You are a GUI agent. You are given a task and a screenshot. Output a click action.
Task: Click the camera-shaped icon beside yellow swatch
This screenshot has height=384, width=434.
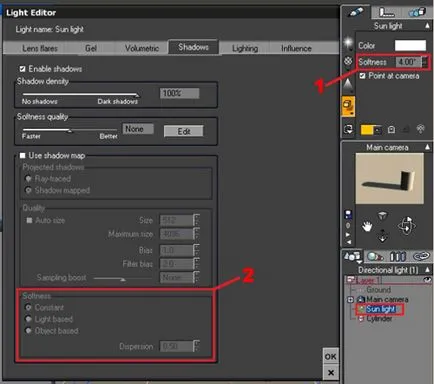point(392,130)
